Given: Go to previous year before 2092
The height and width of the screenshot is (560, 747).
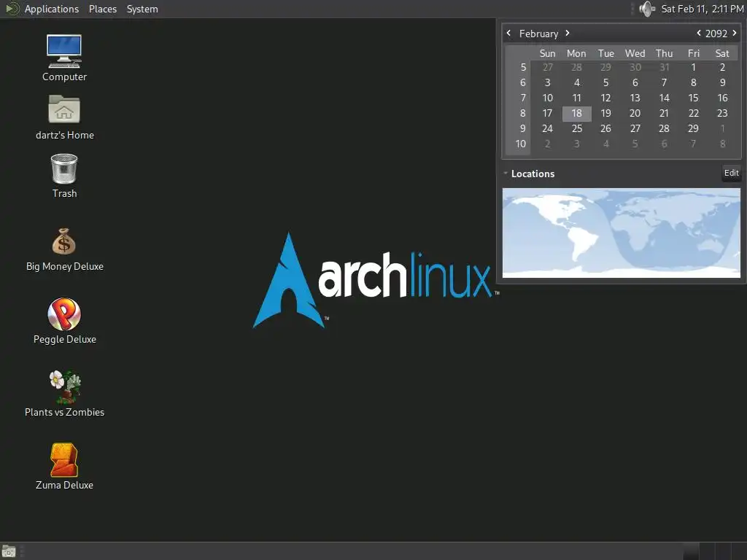Looking at the screenshot, I should (x=698, y=33).
